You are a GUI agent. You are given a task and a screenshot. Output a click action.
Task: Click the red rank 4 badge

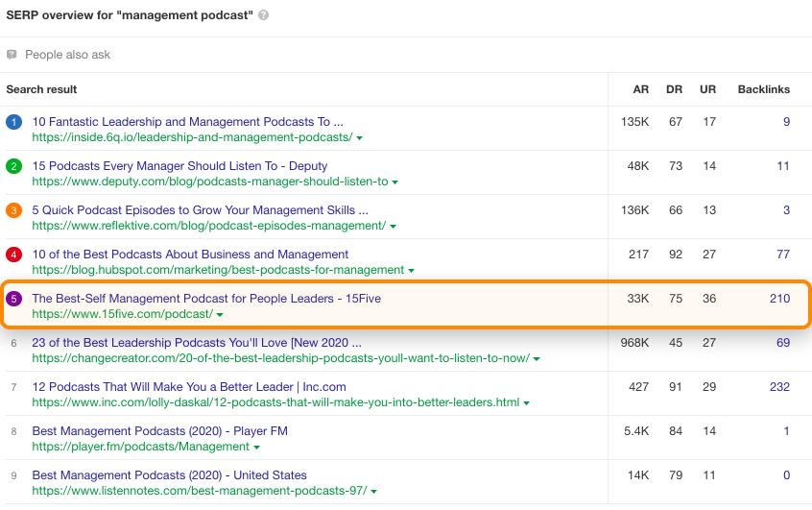(x=13, y=255)
